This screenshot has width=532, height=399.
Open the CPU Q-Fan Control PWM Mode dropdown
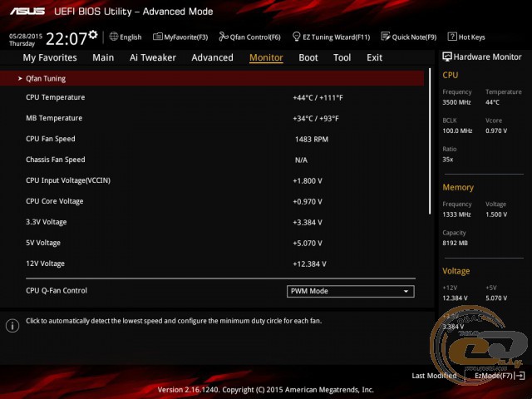351,291
